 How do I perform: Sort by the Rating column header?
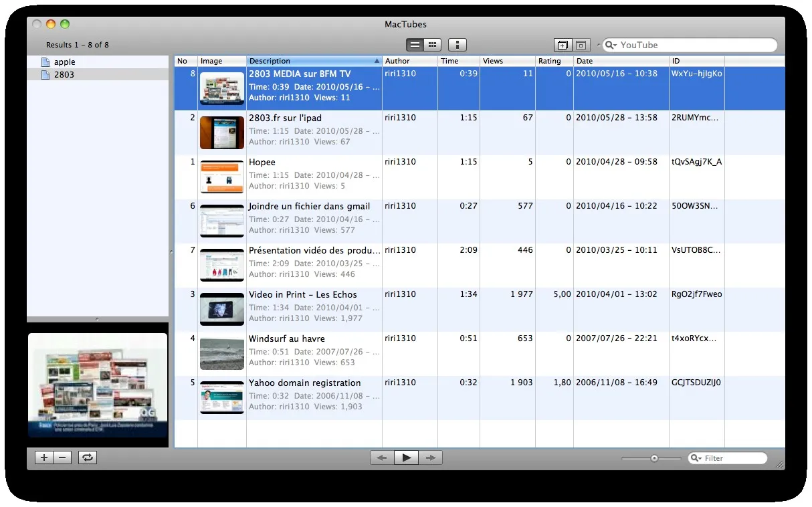point(554,61)
